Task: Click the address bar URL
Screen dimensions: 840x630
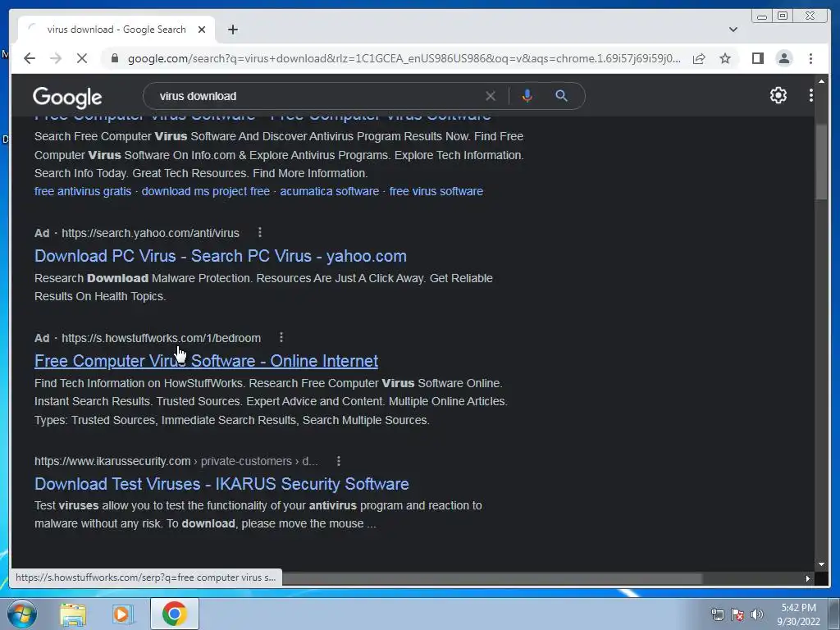Action: (404, 58)
